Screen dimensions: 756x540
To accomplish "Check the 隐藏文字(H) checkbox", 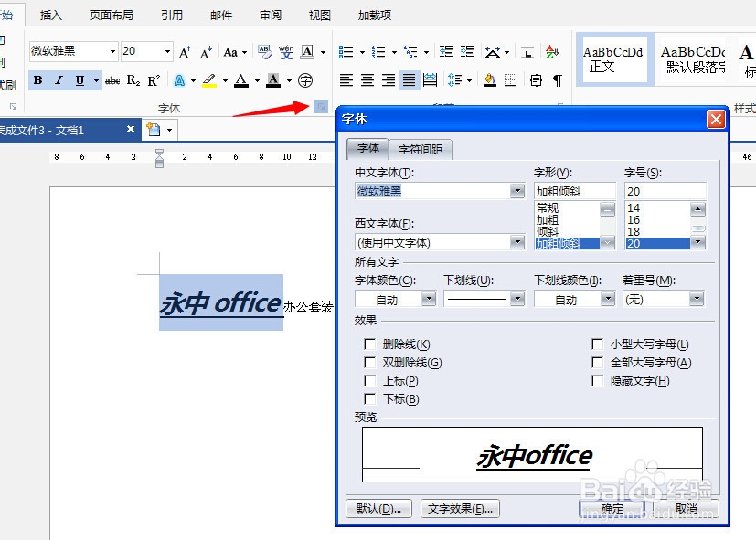I will click(597, 380).
